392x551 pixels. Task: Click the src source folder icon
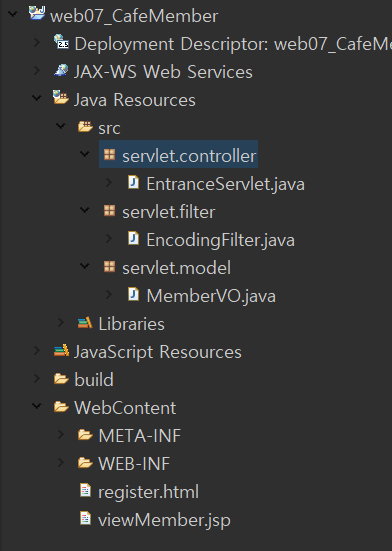pyautogui.click(x=85, y=126)
